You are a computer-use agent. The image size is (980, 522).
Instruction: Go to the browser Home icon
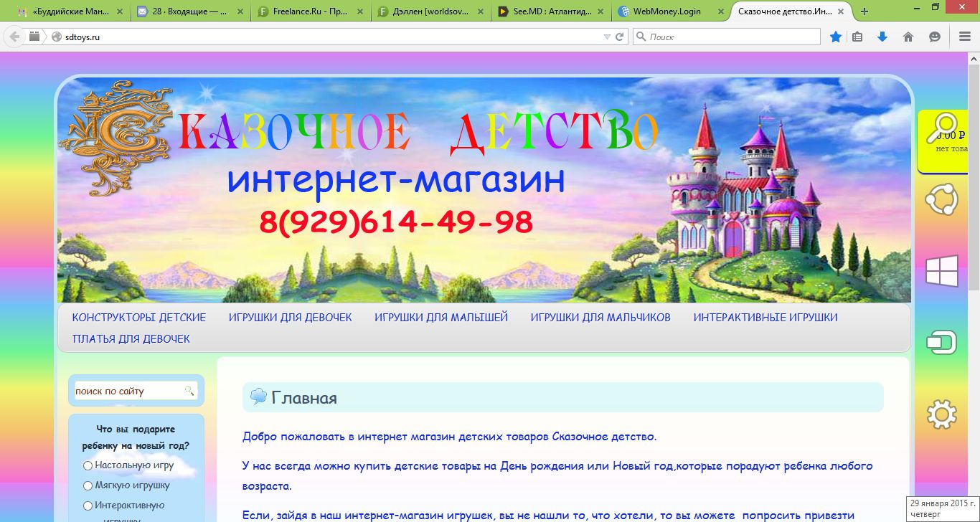point(908,37)
